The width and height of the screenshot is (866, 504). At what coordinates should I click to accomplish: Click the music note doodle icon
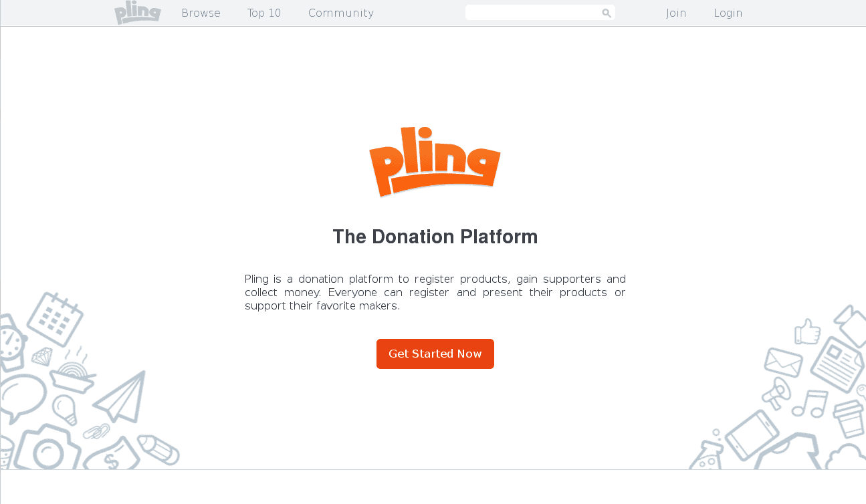(810, 404)
